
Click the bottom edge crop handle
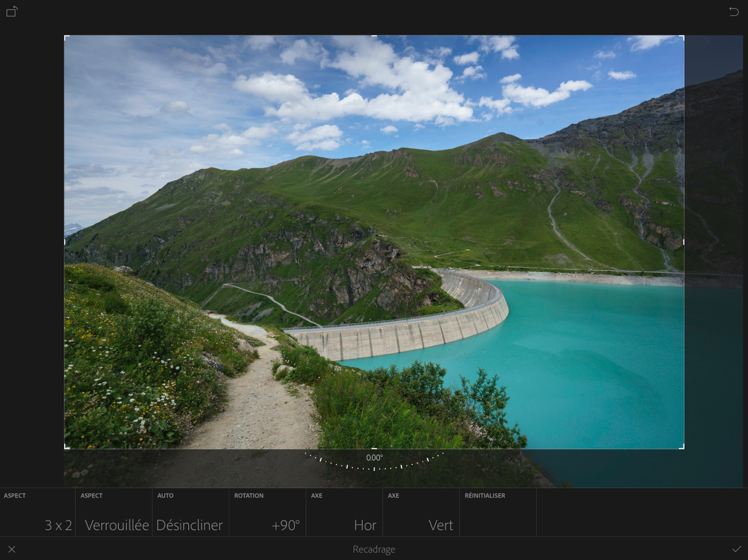[x=374, y=448]
